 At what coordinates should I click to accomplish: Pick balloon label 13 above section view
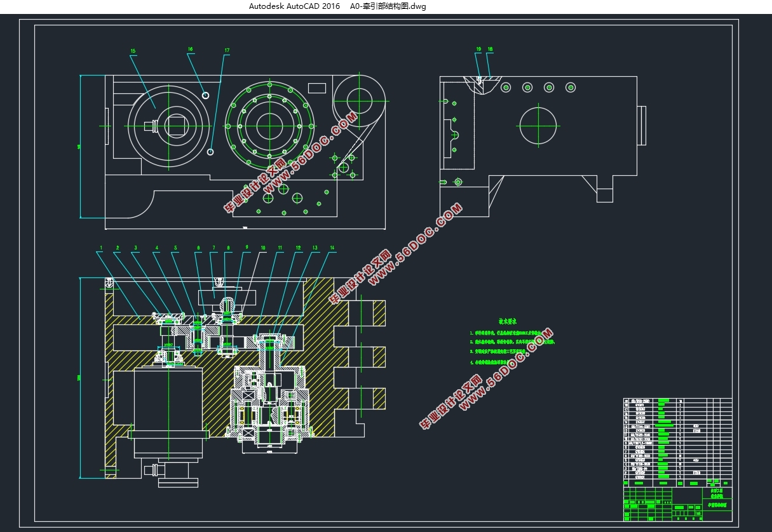(x=314, y=248)
